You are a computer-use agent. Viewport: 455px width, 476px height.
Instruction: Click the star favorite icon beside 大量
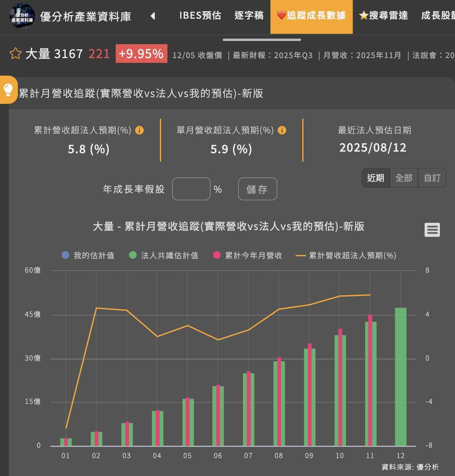(x=15, y=53)
